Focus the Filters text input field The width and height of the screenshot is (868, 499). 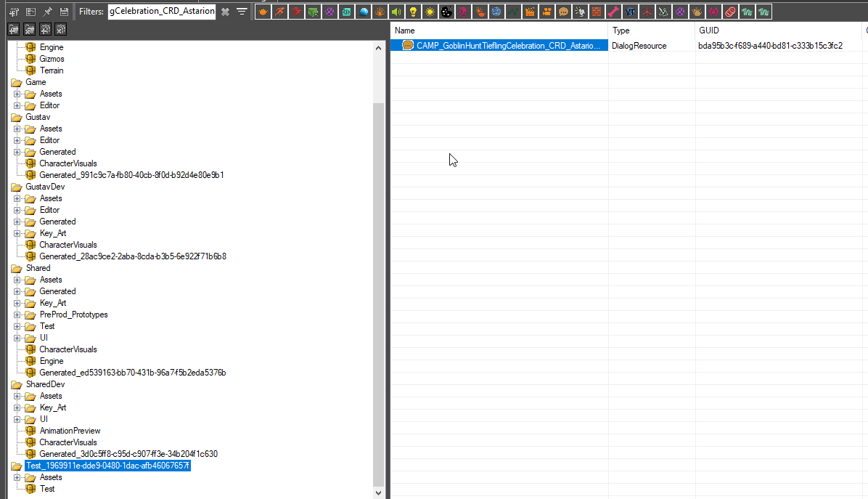pos(162,11)
